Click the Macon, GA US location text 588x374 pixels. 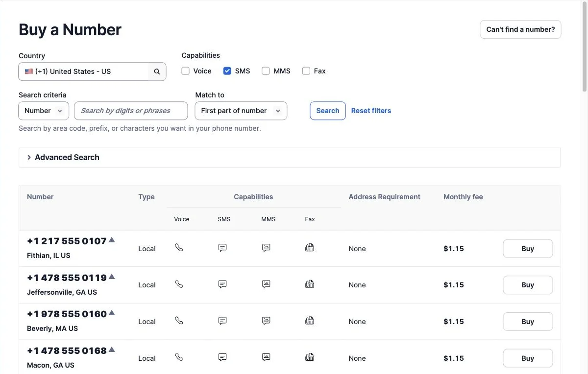click(50, 365)
